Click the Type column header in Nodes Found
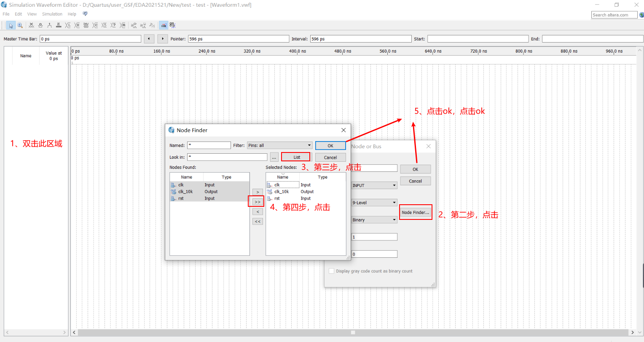Image resolution: width=644 pixels, height=342 pixels. (x=226, y=177)
